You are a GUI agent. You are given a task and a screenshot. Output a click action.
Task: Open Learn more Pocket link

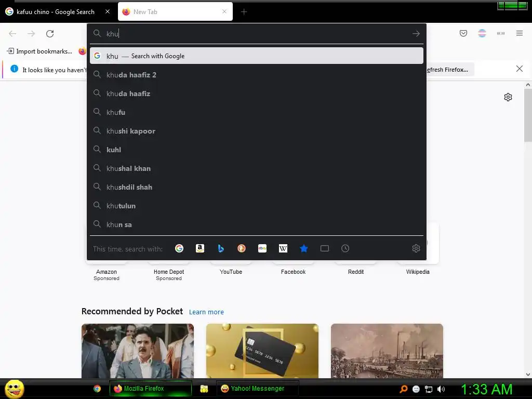[206, 312]
